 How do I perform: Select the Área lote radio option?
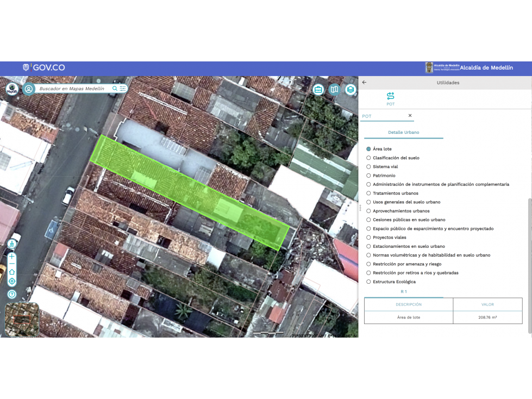click(x=368, y=149)
